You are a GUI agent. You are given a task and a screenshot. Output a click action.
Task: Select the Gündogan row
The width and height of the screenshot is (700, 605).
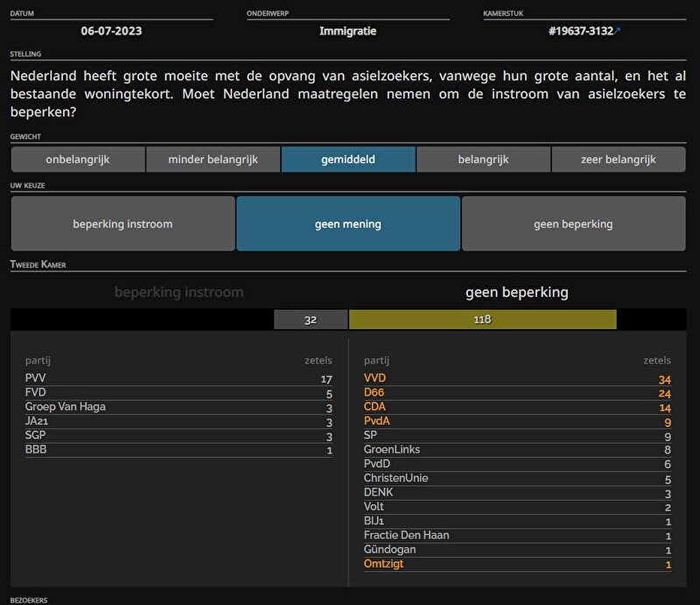(x=517, y=550)
